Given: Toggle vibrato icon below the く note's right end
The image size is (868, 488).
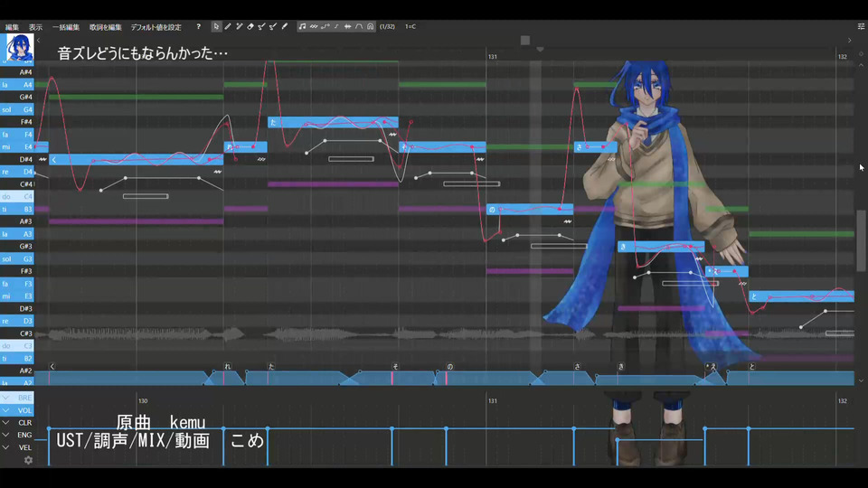Looking at the screenshot, I should pyautogui.click(x=218, y=172).
